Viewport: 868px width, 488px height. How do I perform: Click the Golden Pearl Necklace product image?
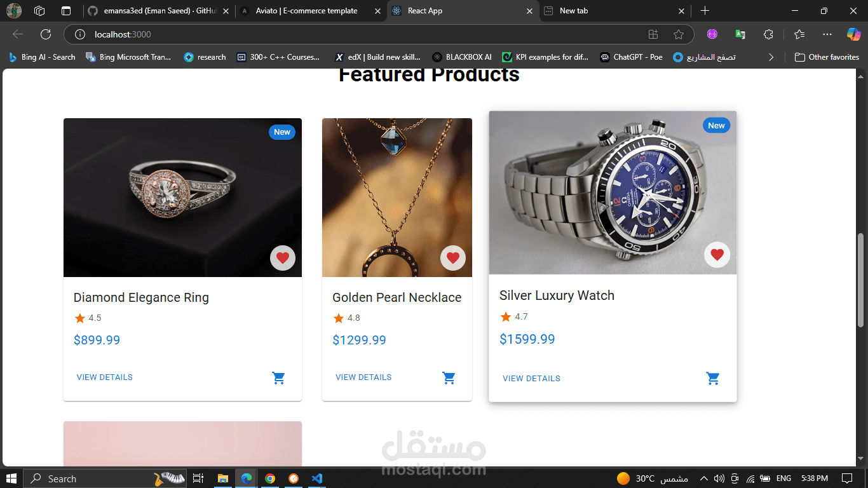[397, 198]
